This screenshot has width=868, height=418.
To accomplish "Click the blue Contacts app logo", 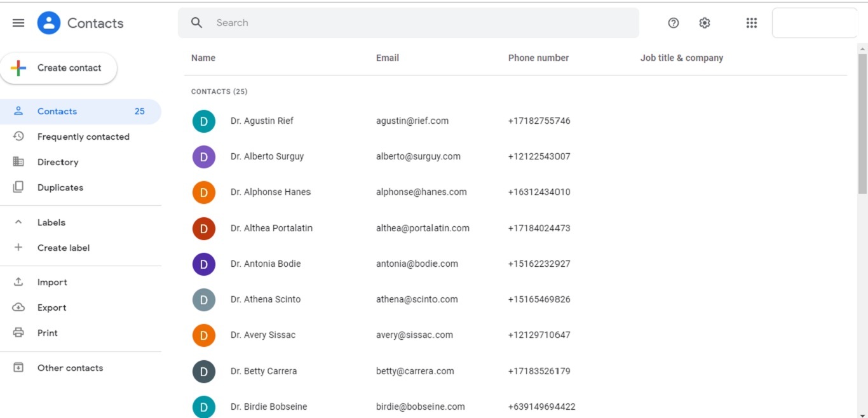I will click(49, 23).
